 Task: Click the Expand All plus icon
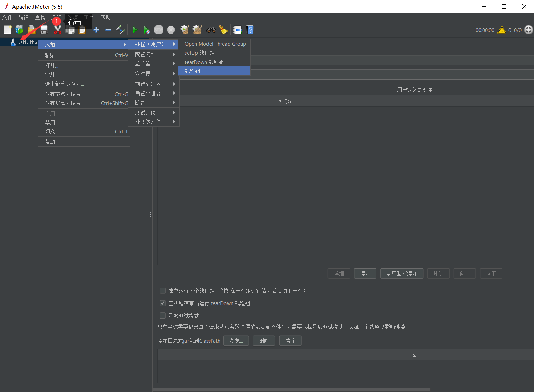click(97, 30)
